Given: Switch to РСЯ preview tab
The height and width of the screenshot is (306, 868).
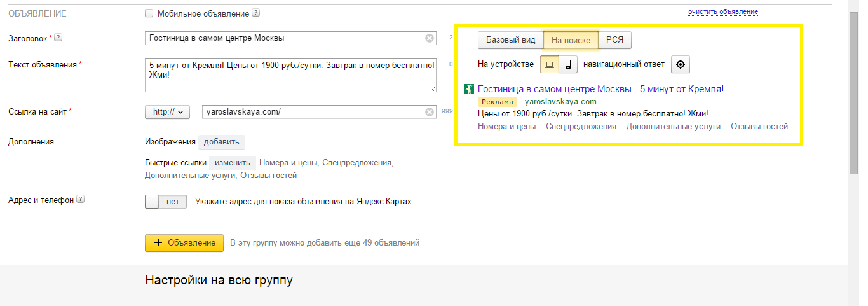Looking at the screenshot, I should 614,40.
